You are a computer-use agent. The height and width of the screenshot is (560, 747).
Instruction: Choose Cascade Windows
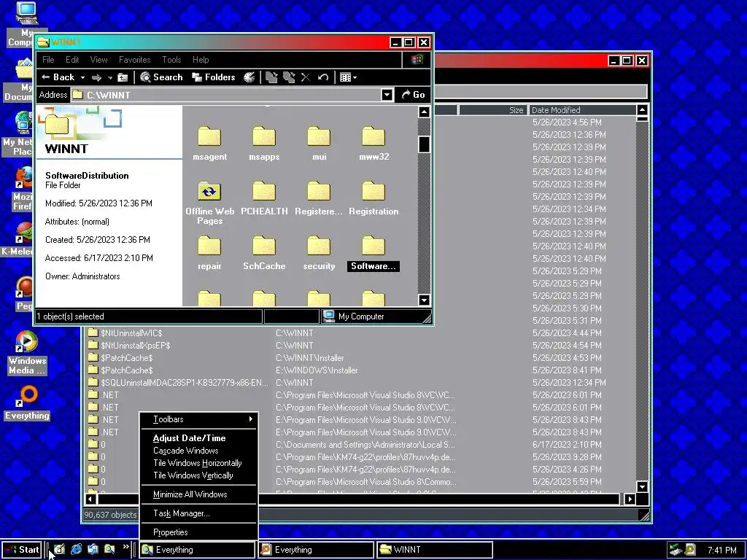198,451
